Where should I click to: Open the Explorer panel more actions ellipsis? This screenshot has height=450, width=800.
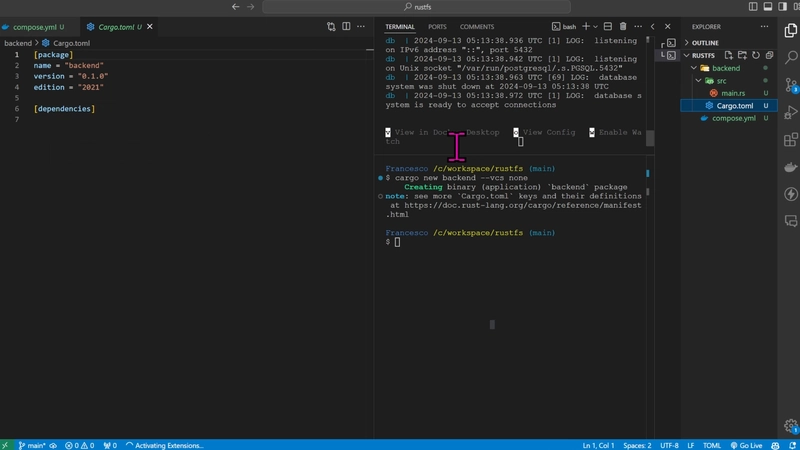tap(764, 27)
